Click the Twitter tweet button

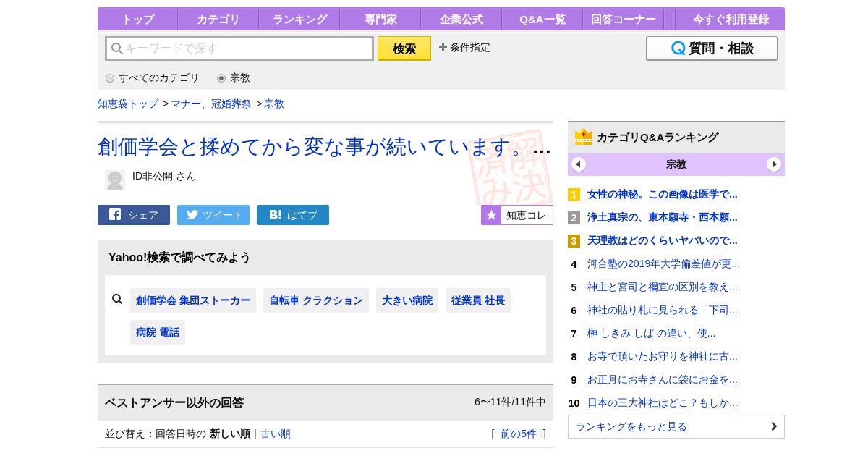pos(213,215)
